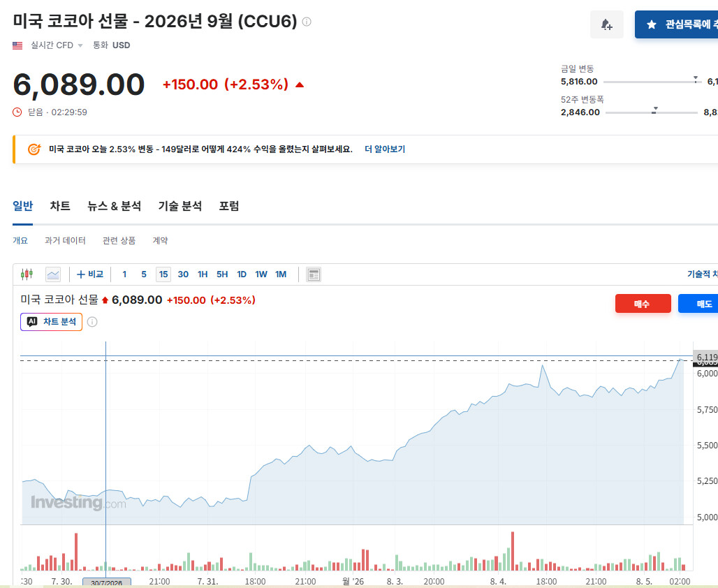
Task: Open the news panel chart icon
Action: click(x=314, y=274)
